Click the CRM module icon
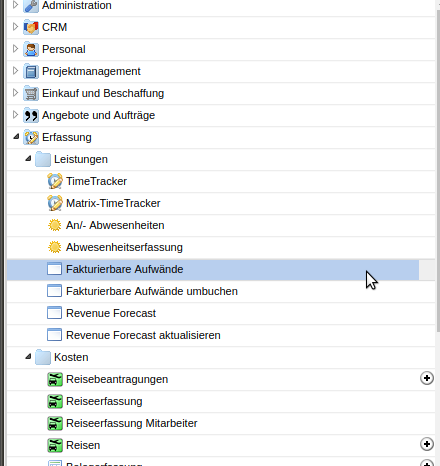This screenshot has width=440, height=466. 31,27
